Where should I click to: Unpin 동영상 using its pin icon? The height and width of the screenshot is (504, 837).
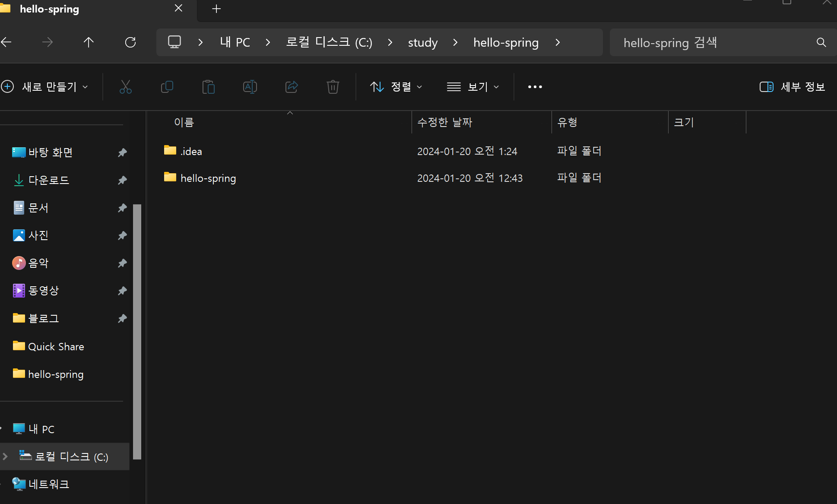(x=122, y=291)
